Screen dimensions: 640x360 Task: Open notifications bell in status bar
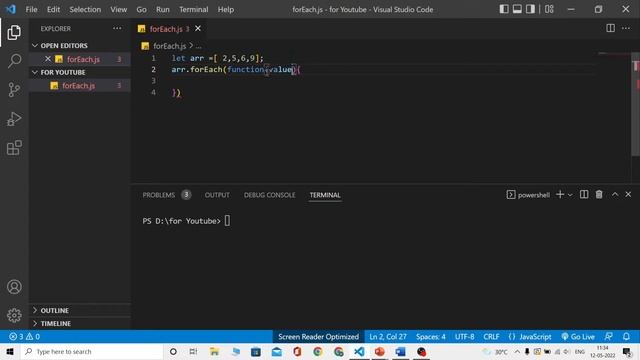click(x=626, y=337)
